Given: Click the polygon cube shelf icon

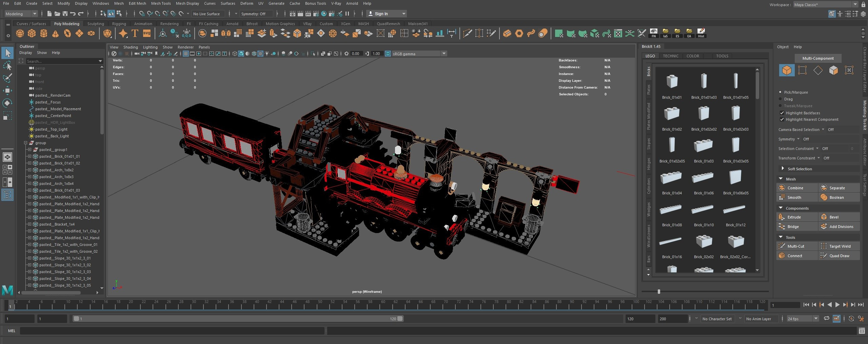Looking at the screenshot, I should pyautogui.click(x=32, y=33).
